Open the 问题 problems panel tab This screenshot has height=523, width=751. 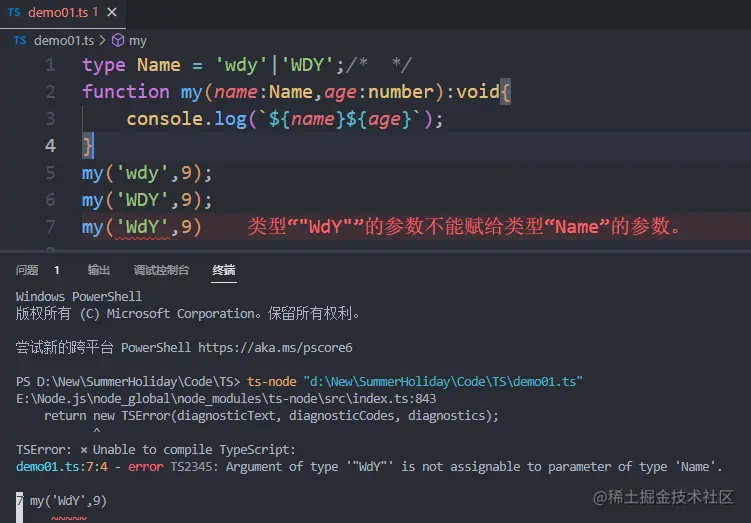[x=27, y=270]
